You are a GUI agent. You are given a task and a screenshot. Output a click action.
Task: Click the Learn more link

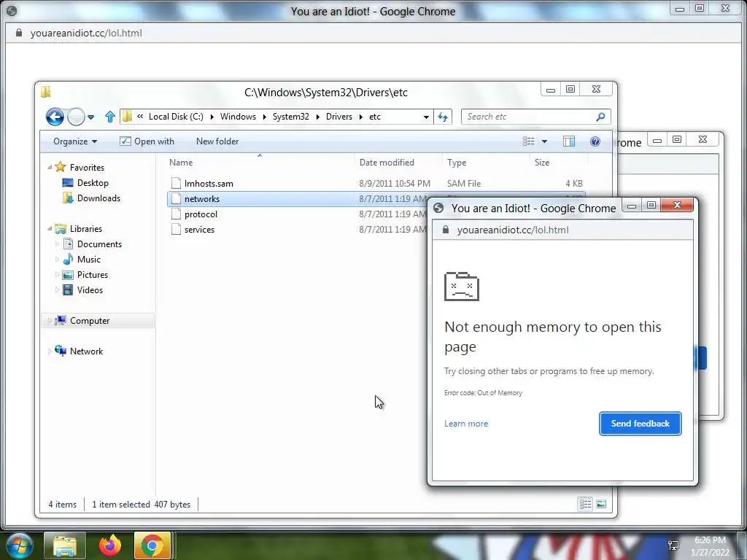[466, 424]
